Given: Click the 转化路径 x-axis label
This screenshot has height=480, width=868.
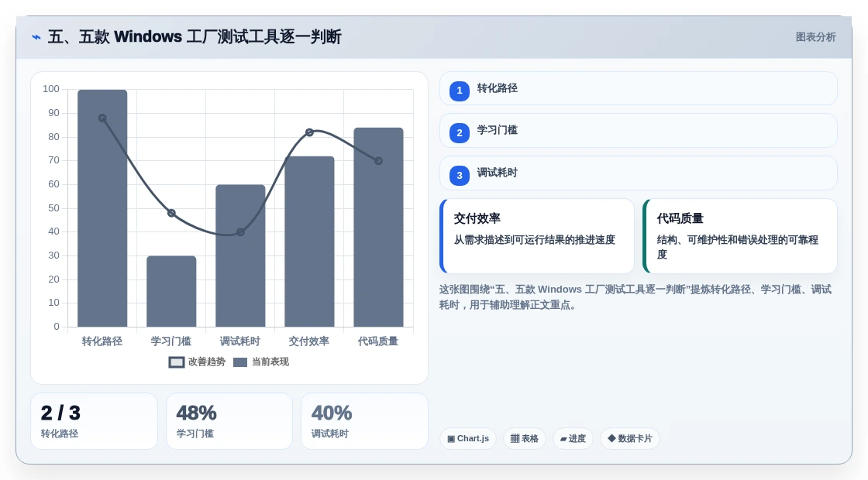Looking at the screenshot, I should coord(102,341).
